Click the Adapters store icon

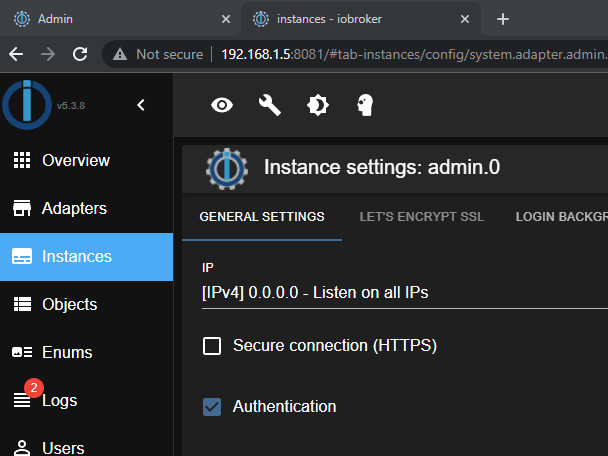pos(22,208)
